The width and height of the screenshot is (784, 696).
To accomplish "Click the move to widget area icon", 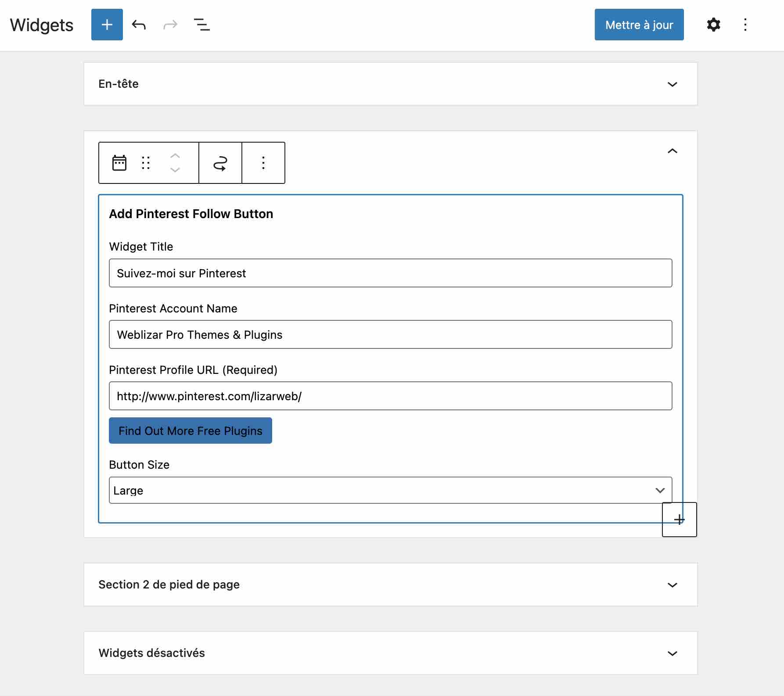I will coord(220,163).
